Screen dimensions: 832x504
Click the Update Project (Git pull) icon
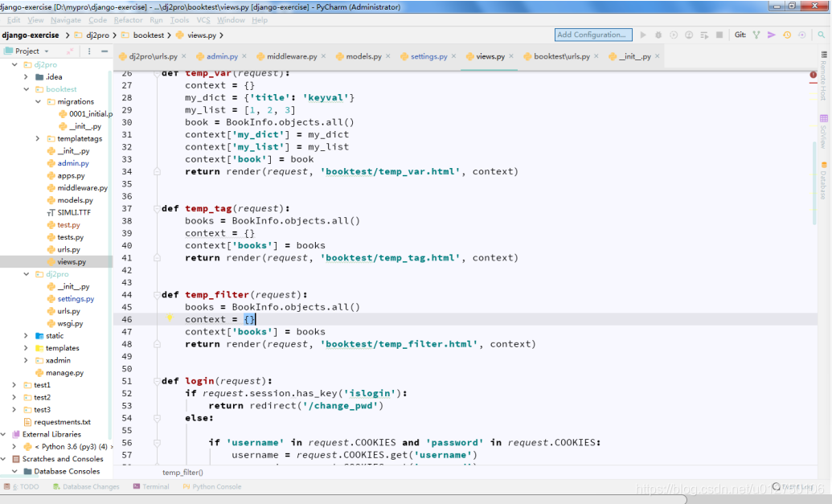786,35
